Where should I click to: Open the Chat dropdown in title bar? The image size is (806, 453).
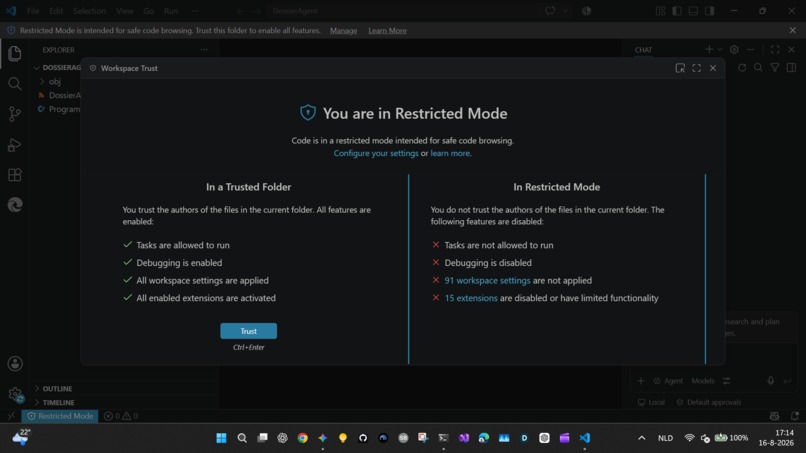point(565,11)
